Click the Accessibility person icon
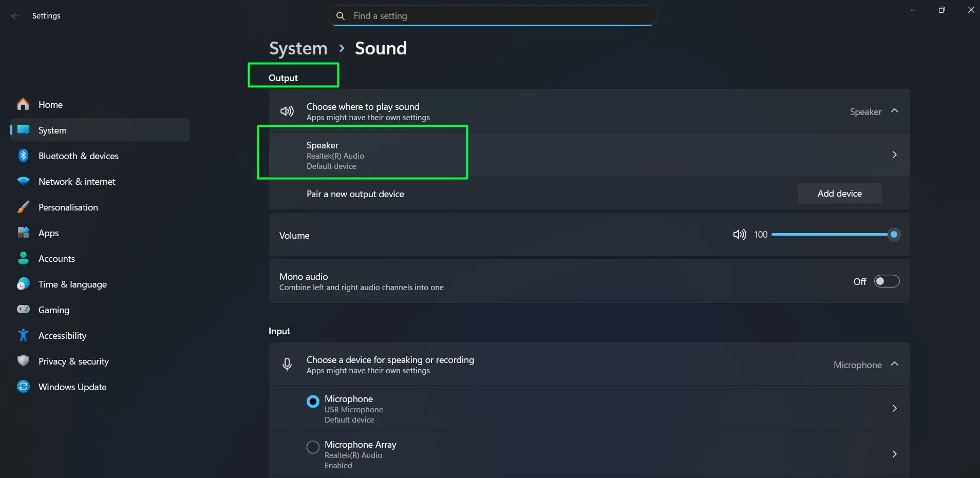The width and height of the screenshot is (980, 478). pos(23,335)
